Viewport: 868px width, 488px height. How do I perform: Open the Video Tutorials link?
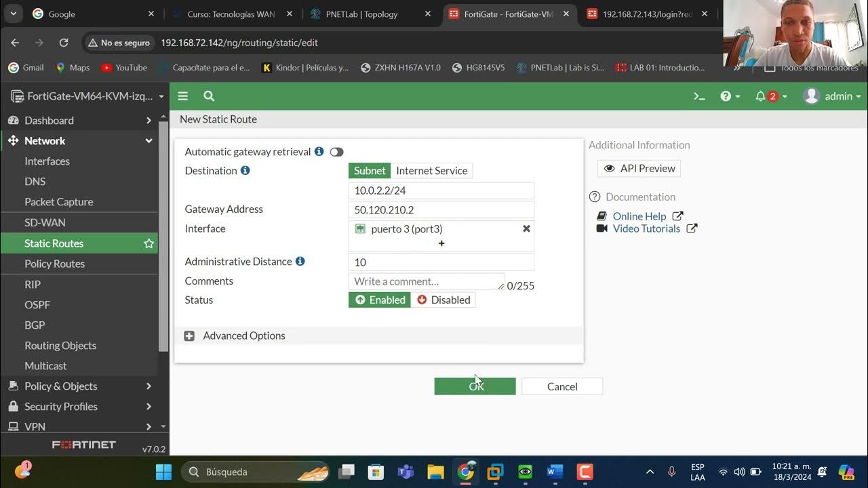pyautogui.click(x=646, y=228)
